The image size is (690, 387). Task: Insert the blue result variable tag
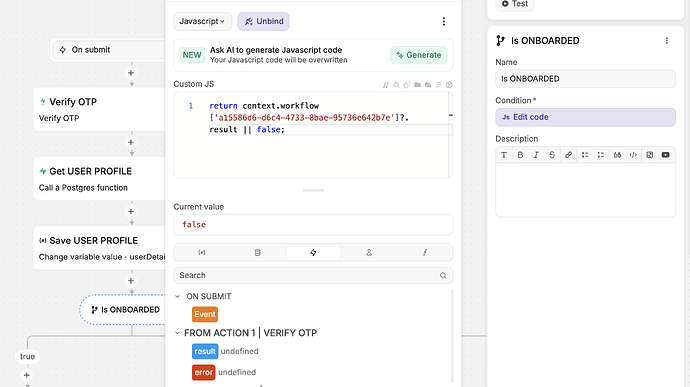click(x=205, y=351)
